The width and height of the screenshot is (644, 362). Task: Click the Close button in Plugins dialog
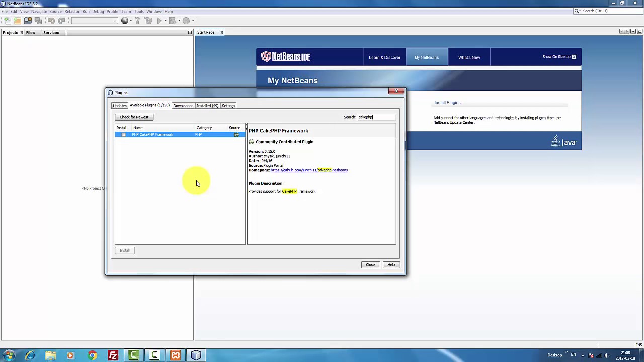coord(370,265)
